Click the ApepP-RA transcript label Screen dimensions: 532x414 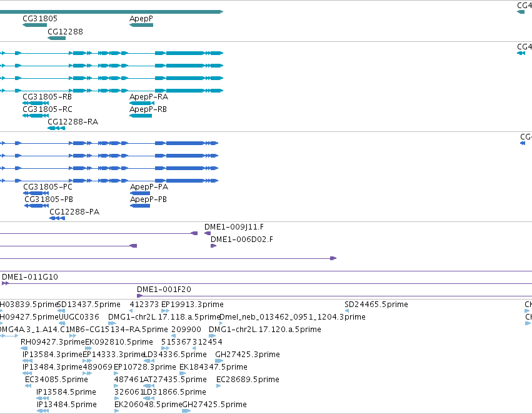point(149,97)
